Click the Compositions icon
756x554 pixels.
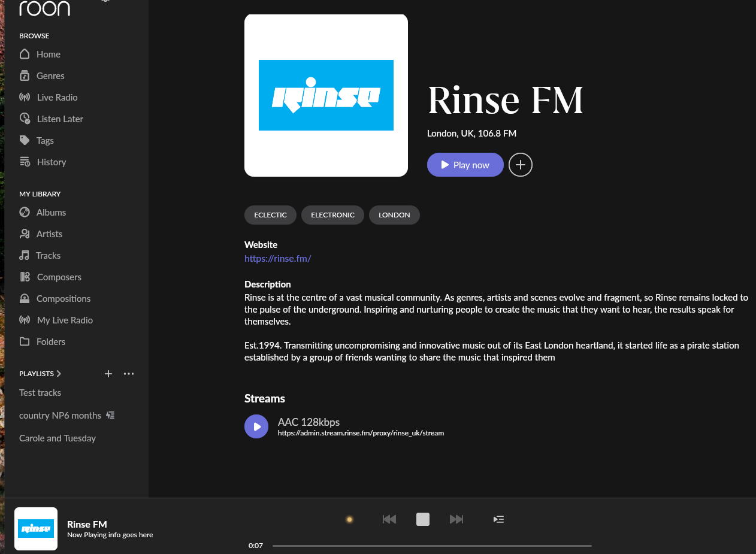25,298
